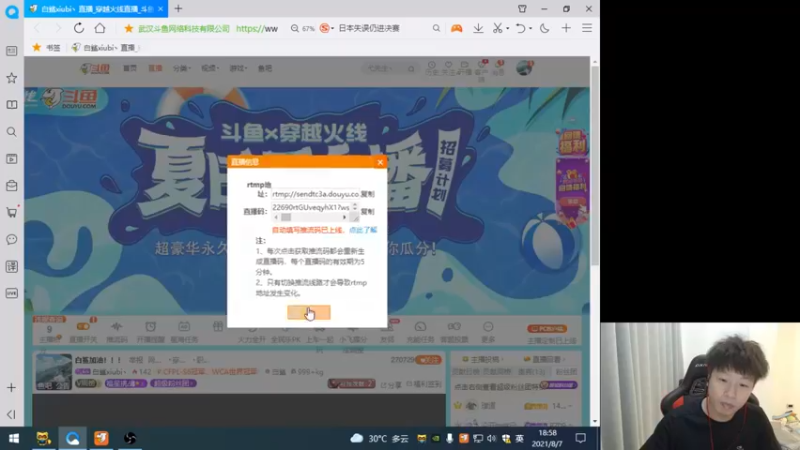The image size is (800, 450).
Task: Open 直播 in Douyu navigation
Action: pyautogui.click(x=155, y=68)
